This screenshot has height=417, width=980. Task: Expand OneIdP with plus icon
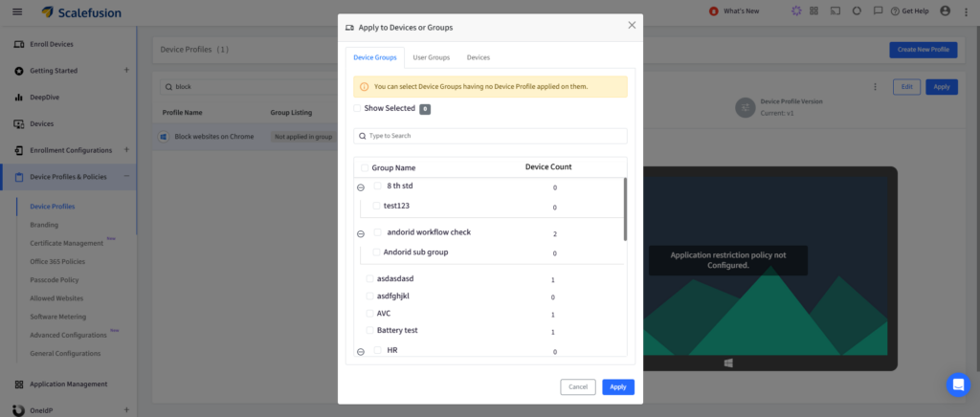(126, 410)
